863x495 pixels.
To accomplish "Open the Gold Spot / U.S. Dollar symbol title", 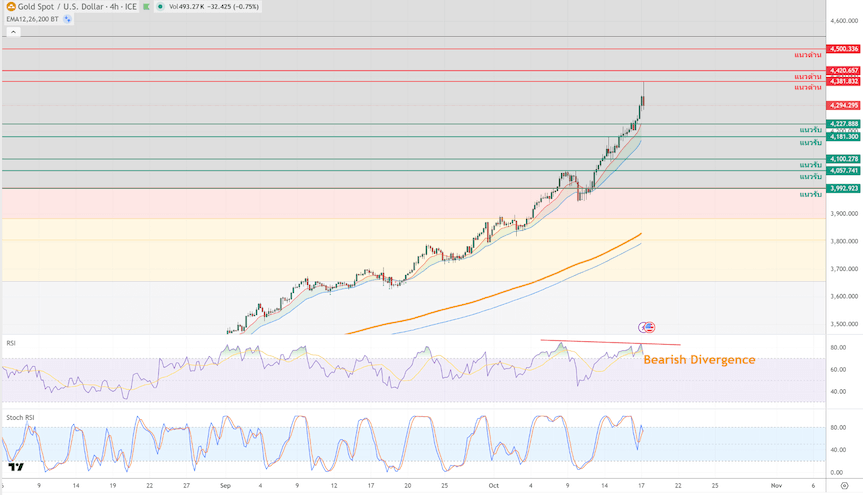I will [x=60, y=6].
